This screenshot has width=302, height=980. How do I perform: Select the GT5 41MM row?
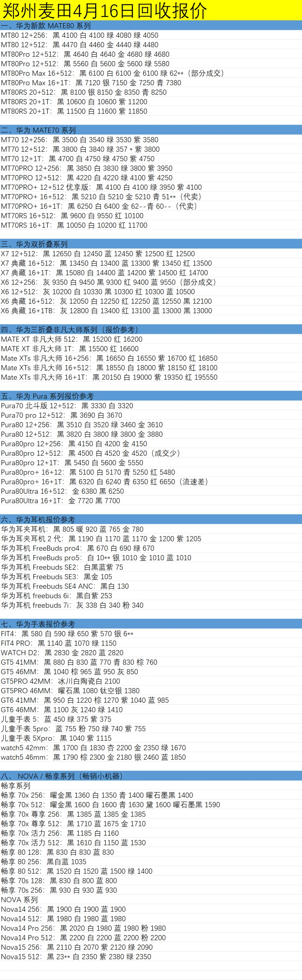click(x=151, y=662)
